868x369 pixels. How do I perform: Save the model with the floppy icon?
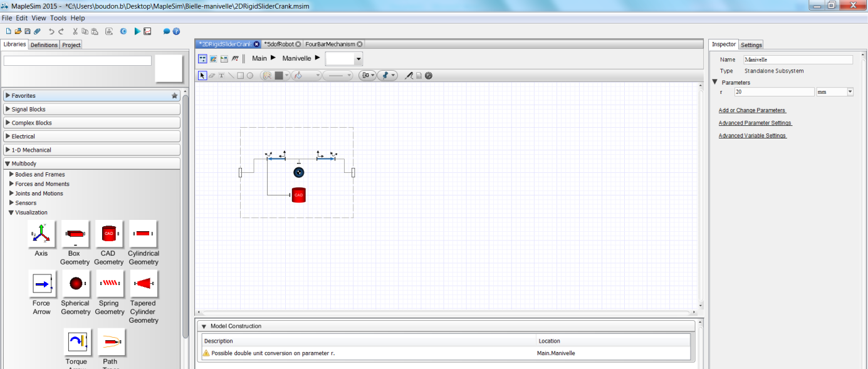pyautogui.click(x=28, y=31)
